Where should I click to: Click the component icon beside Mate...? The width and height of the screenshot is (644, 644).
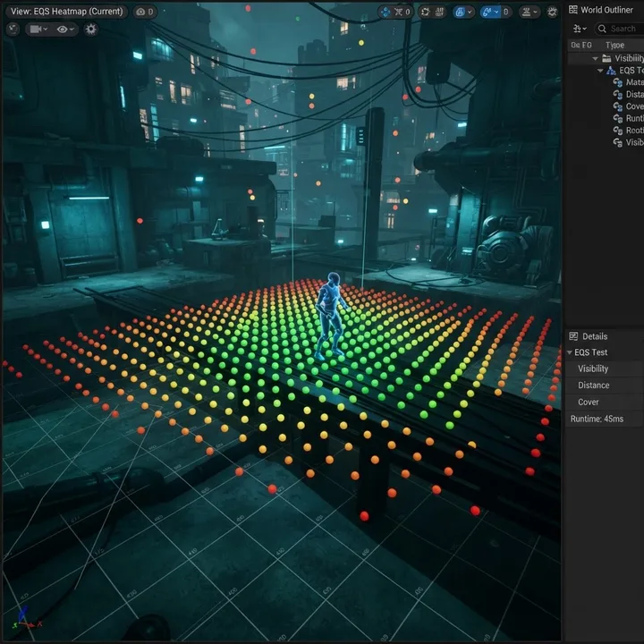click(x=618, y=82)
